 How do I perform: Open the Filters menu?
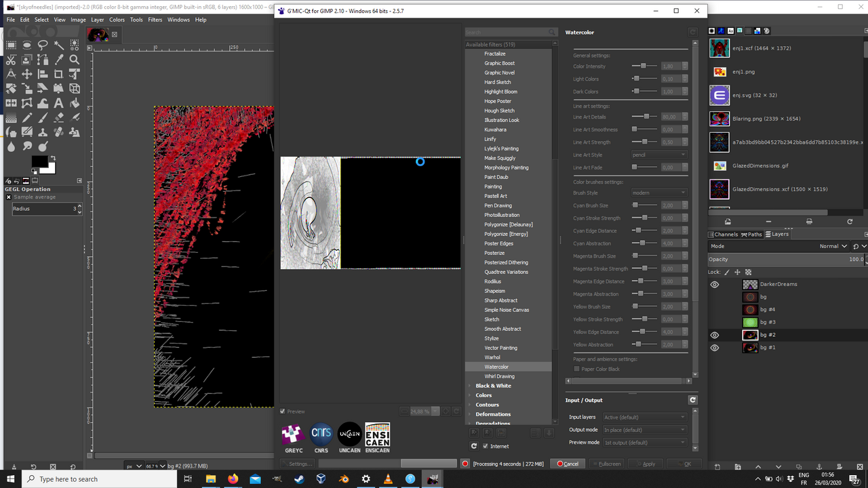pos(155,20)
